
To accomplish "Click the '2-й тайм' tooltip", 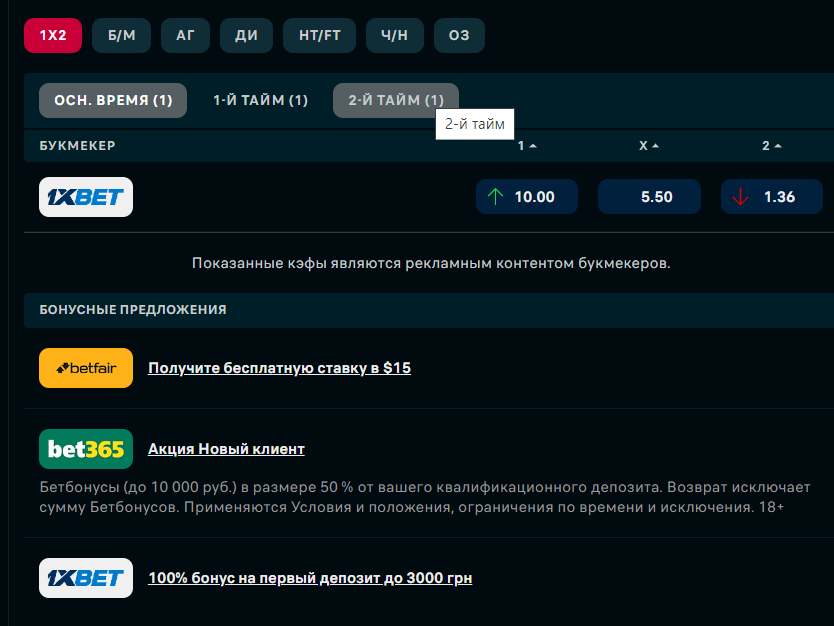I will (x=475, y=124).
